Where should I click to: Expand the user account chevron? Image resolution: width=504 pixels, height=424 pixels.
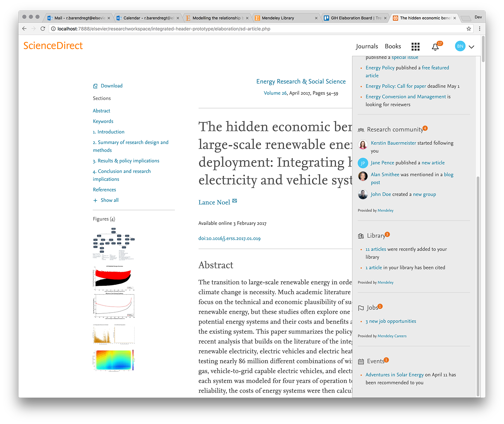point(471,47)
